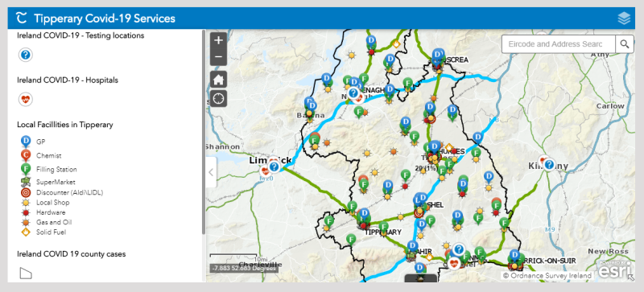
Task: Click the supermarket trolley marker at Cahir
Action: [411, 257]
